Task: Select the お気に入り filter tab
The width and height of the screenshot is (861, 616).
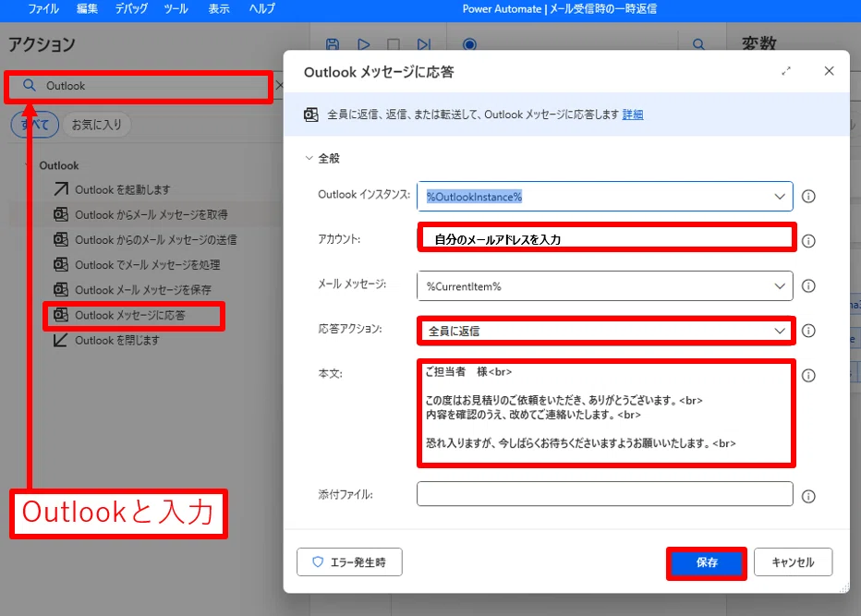Action: (x=97, y=125)
